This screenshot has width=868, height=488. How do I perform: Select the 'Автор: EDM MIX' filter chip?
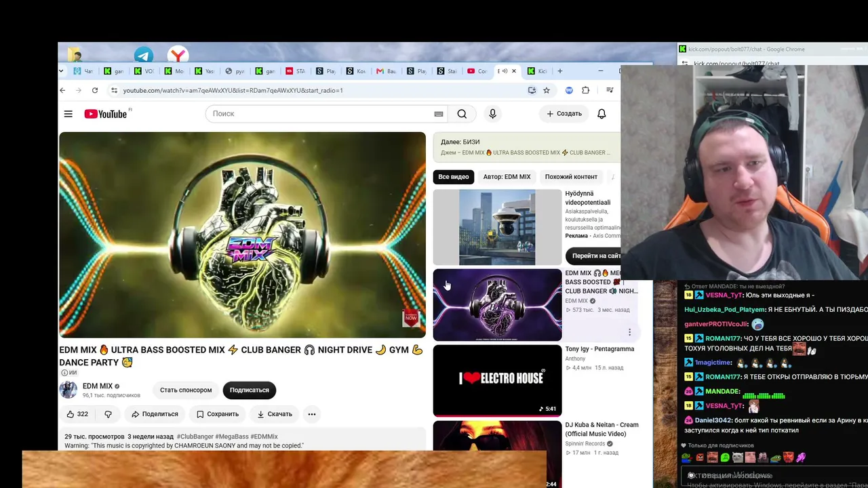507,177
